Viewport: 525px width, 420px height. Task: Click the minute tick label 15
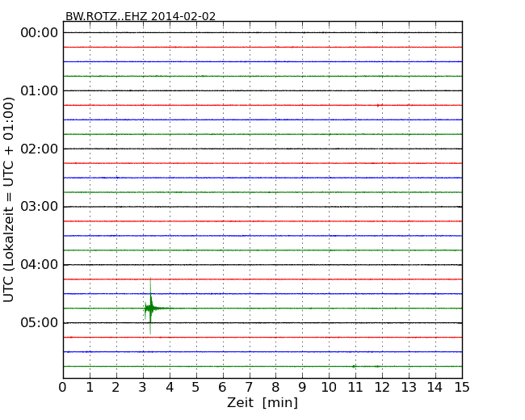point(462,388)
